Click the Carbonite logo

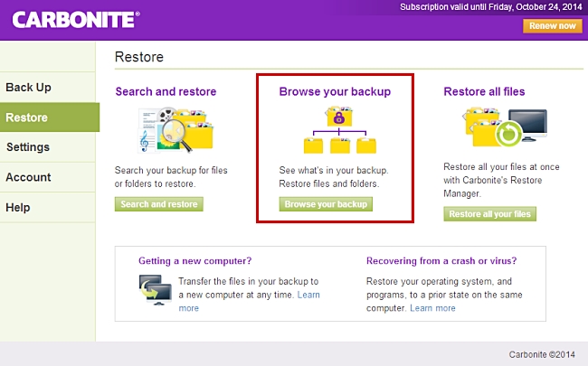point(76,20)
